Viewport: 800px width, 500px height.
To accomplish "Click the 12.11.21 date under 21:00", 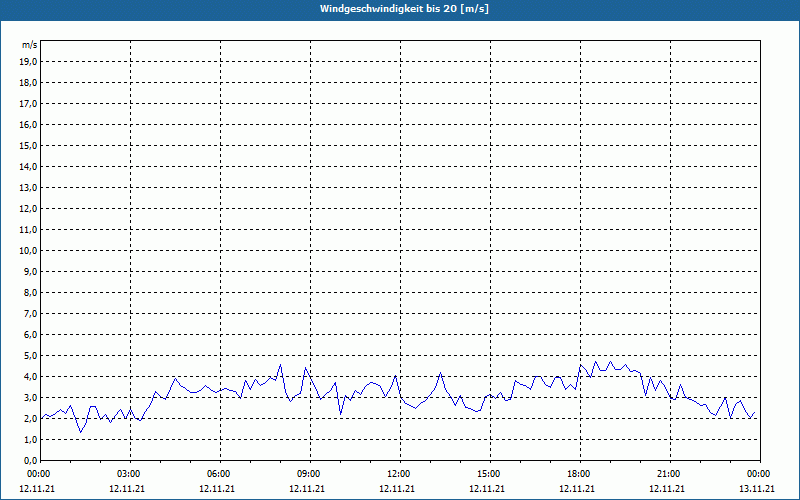I will [x=667, y=489].
